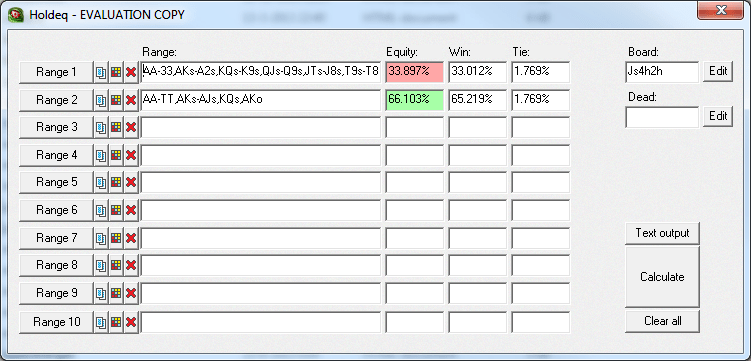Click the Range 3 button
The image size is (751, 361).
pyautogui.click(x=56, y=127)
